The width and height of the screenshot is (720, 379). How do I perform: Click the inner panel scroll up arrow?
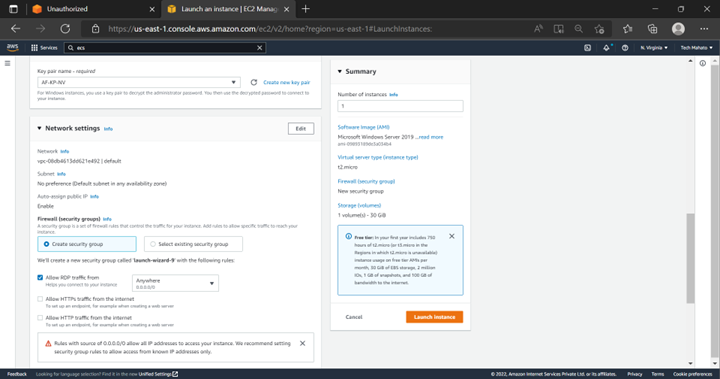[x=690, y=61]
